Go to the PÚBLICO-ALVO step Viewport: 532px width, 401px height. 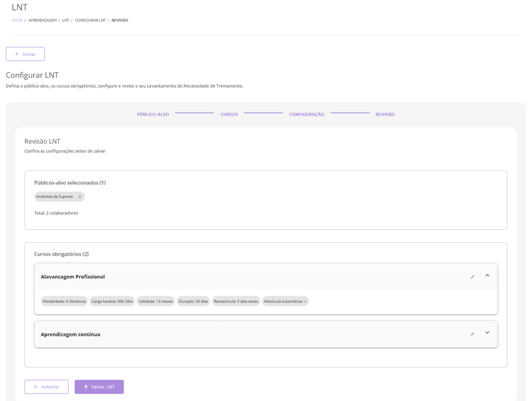click(153, 115)
